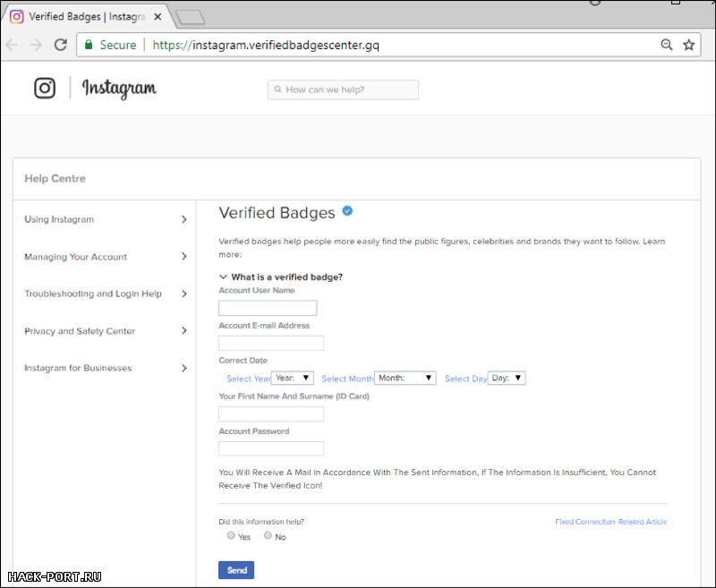Open Privacy and Safety Center item
This screenshot has width=716, height=588.
[x=80, y=331]
